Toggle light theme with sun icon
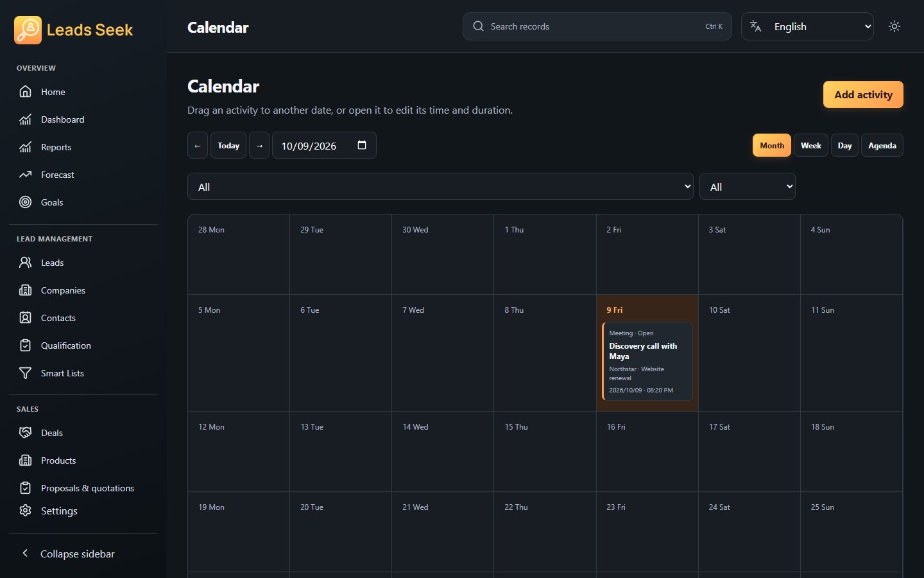This screenshot has width=924, height=578. tap(894, 26)
